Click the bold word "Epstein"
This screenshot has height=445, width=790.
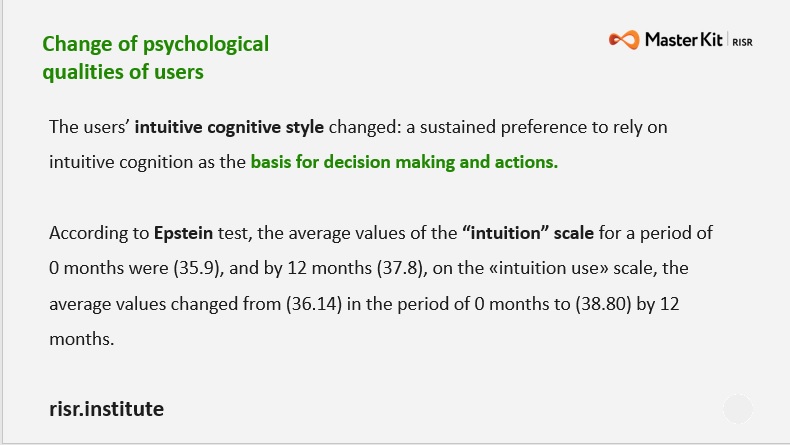pos(181,233)
